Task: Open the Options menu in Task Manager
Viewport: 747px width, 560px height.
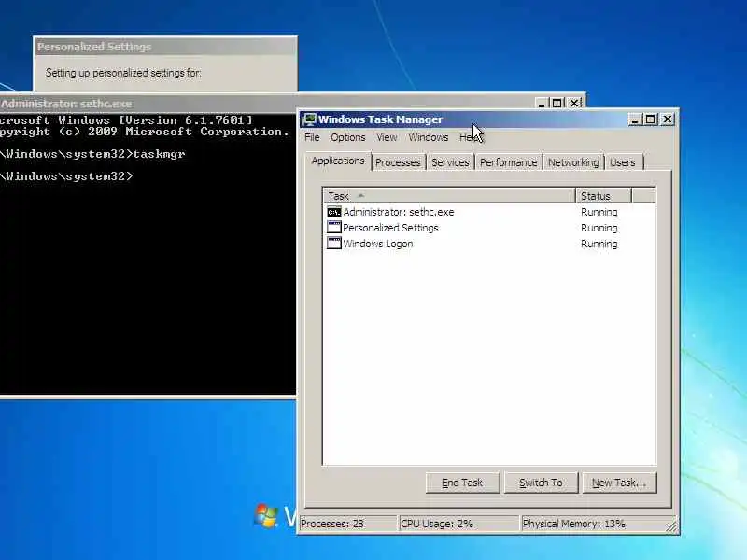Action: click(x=347, y=137)
